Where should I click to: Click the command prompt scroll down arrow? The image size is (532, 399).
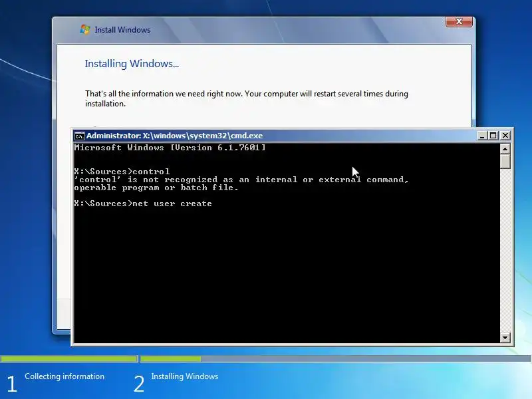click(x=505, y=338)
